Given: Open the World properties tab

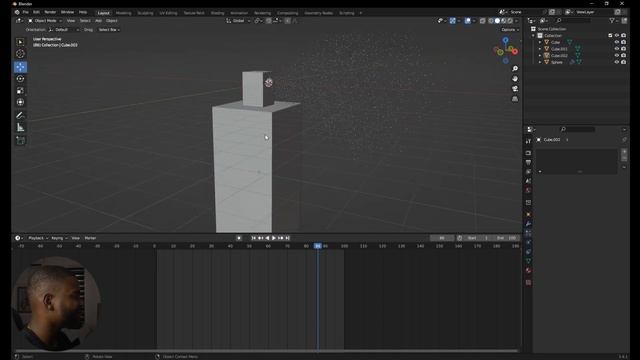Looking at the screenshot, I should click(x=529, y=191).
